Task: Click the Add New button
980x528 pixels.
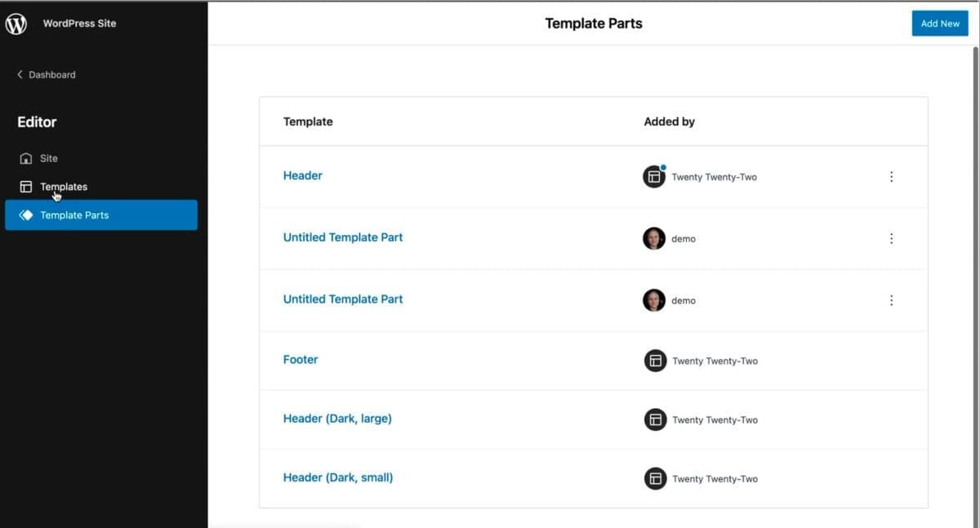Action: 940,24
